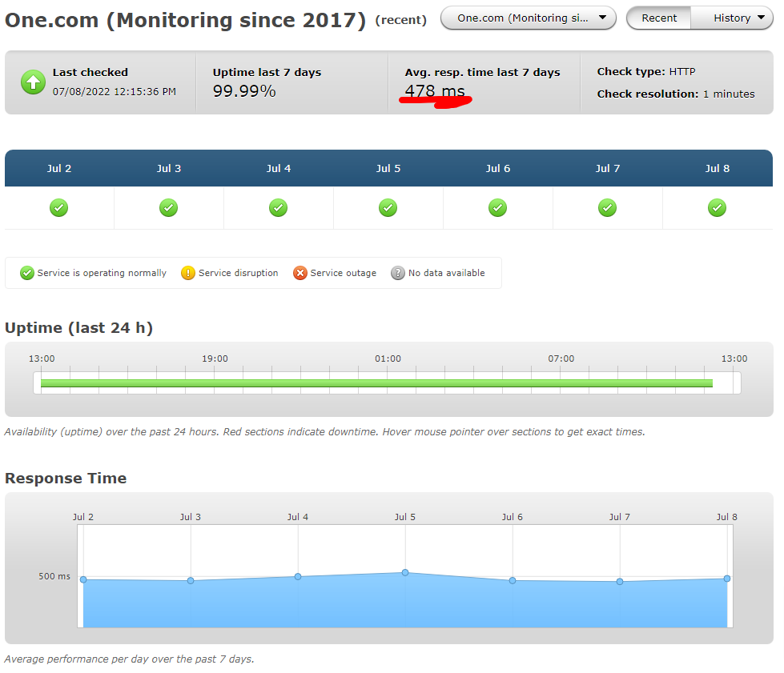The height and width of the screenshot is (673, 784).
Task: Click the 'Availability (uptime) over the past 24 hours' caption
Action: 324,431
